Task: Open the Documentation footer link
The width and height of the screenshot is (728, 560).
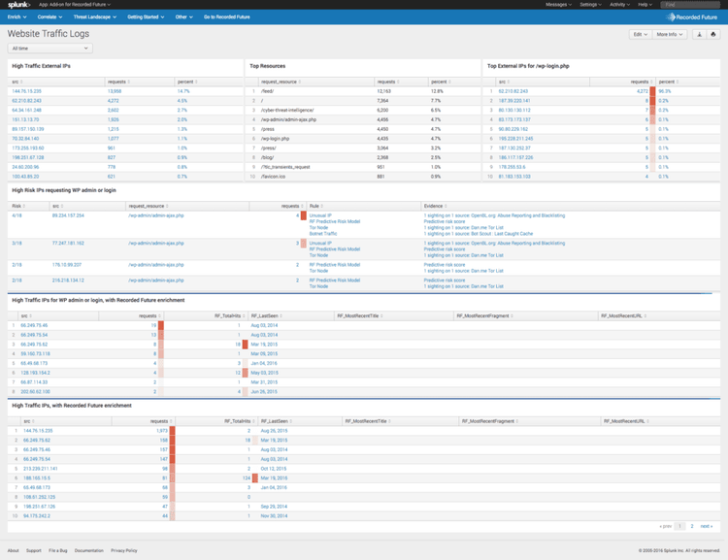Action: click(88, 550)
